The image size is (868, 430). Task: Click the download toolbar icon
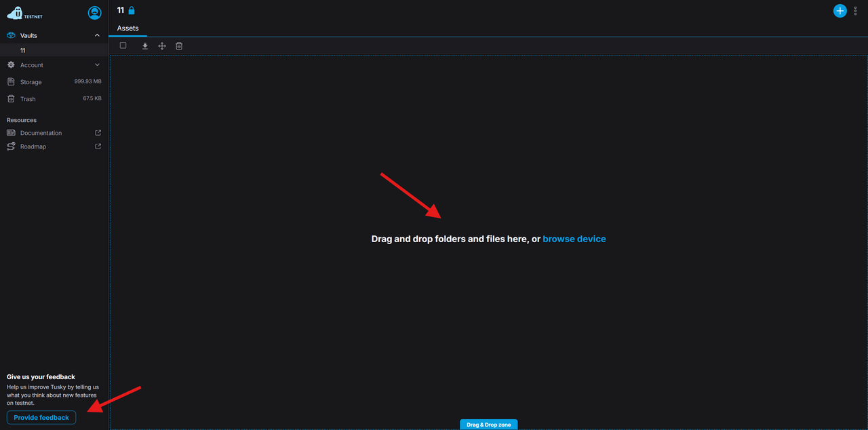pyautogui.click(x=144, y=46)
